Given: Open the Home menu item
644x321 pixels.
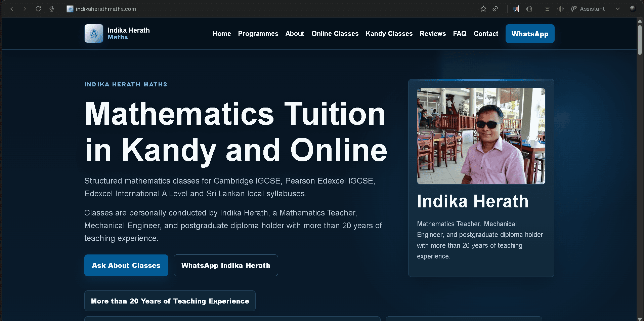Looking at the screenshot, I should (222, 34).
